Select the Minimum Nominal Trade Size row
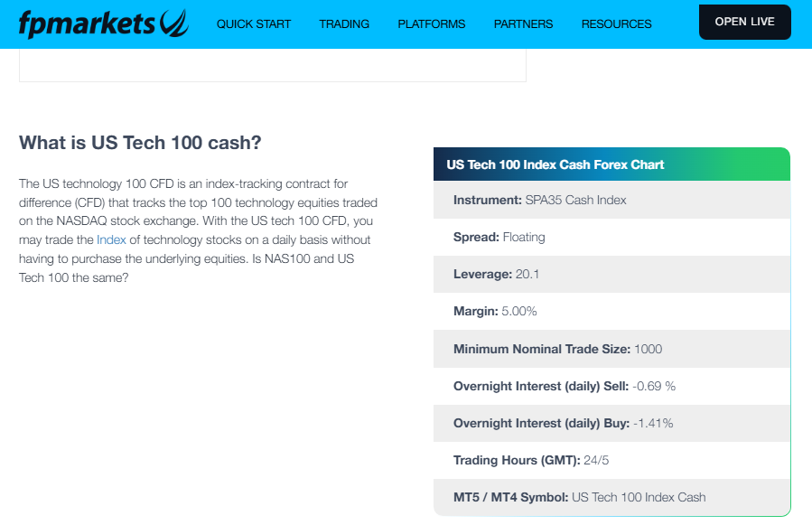The height and width of the screenshot is (525, 812). coord(611,349)
